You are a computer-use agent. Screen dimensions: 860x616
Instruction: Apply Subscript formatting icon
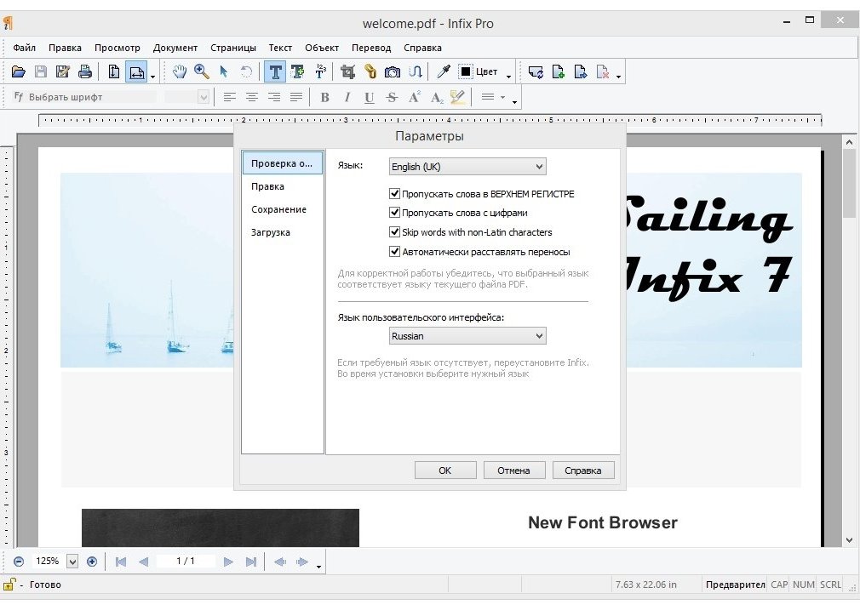[437, 98]
